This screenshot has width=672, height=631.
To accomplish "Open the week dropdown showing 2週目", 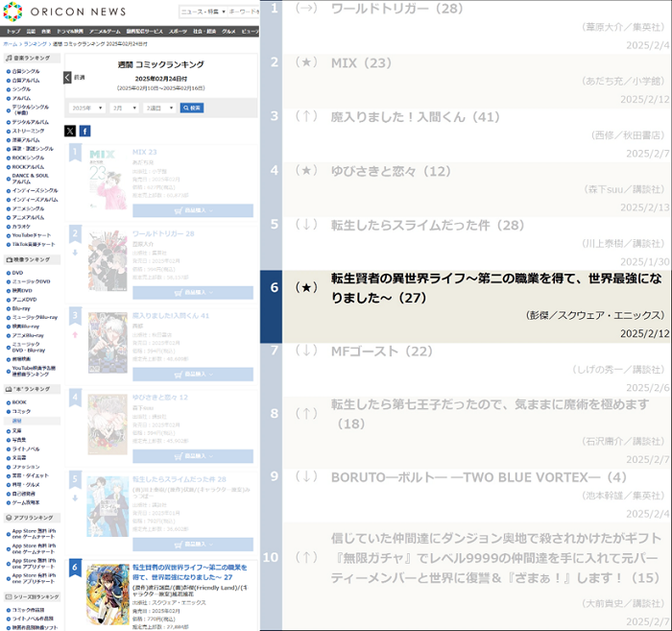I will (159, 108).
